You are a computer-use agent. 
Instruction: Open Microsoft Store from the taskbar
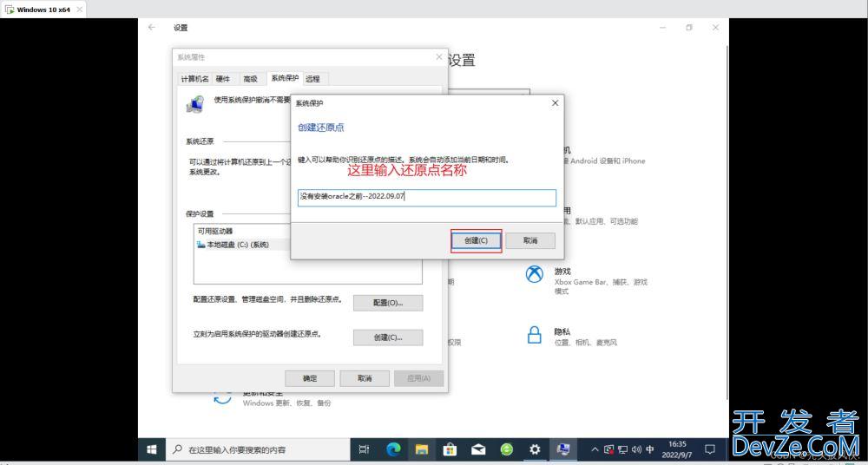[450, 449]
